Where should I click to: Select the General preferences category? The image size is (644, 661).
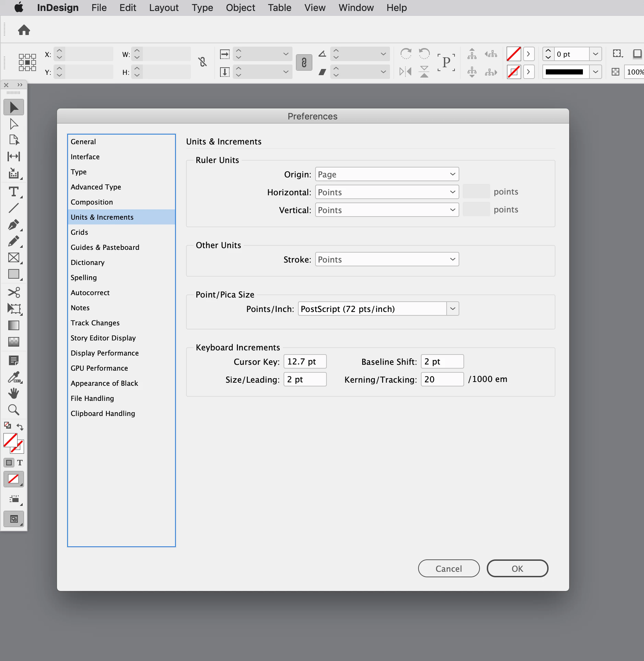tap(122, 141)
